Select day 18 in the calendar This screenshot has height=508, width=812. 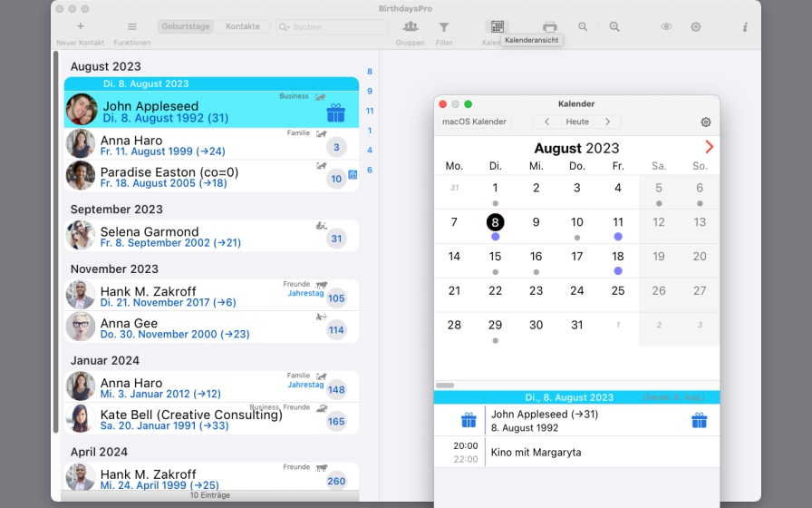coord(618,257)
